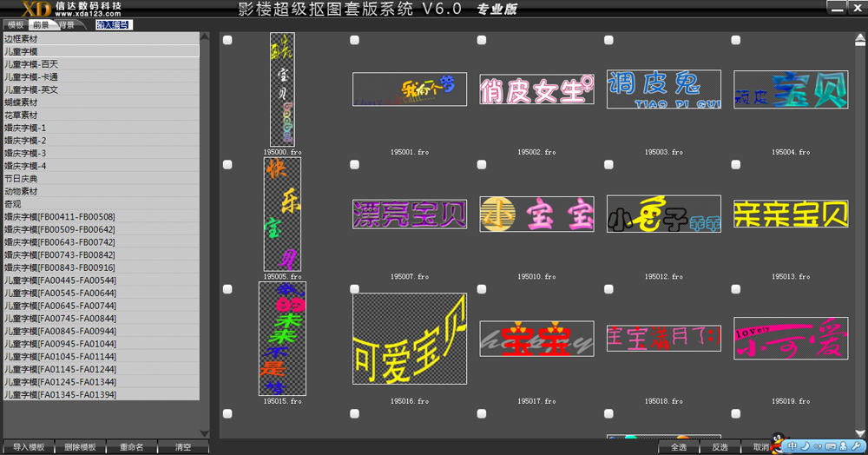Click the thumbnail panel scroll-down arrow
Viewport: 868px width, 455px height.
click(x=859, y=433)
